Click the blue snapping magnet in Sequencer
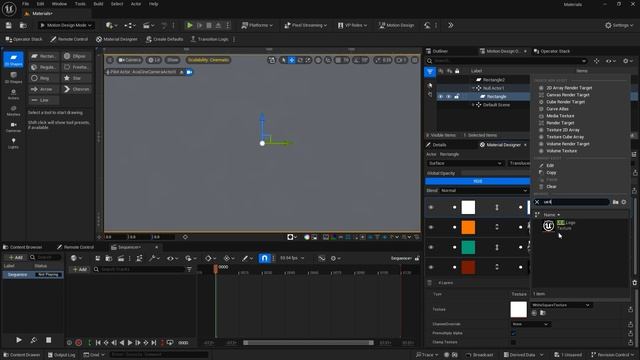This screenshot has height=360, width=640. (264, 258)
